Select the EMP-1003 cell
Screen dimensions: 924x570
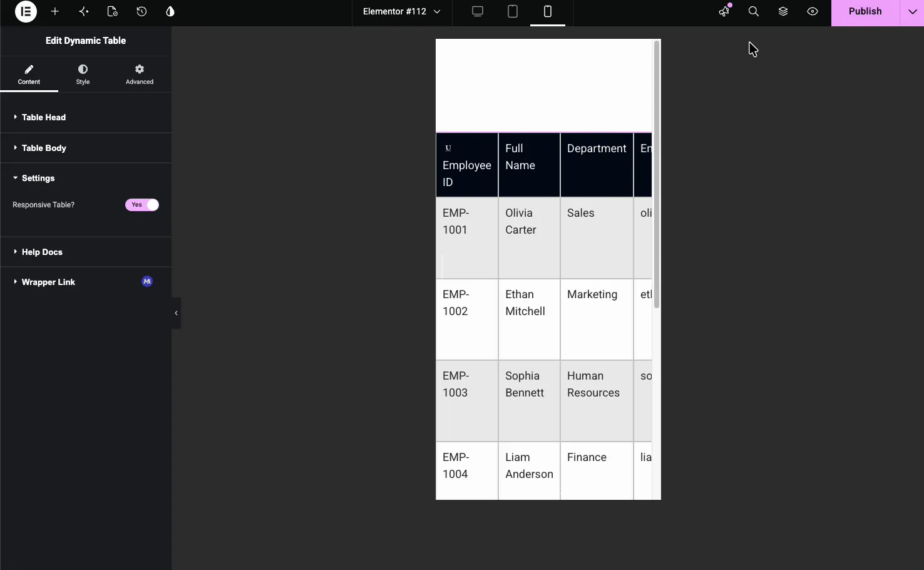click(467, 401)
